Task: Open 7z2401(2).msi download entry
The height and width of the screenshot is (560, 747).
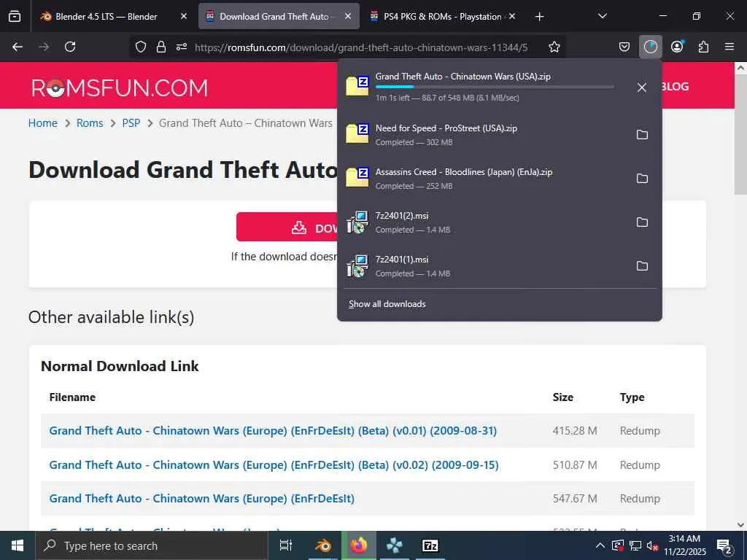Action: pos(485,222)
